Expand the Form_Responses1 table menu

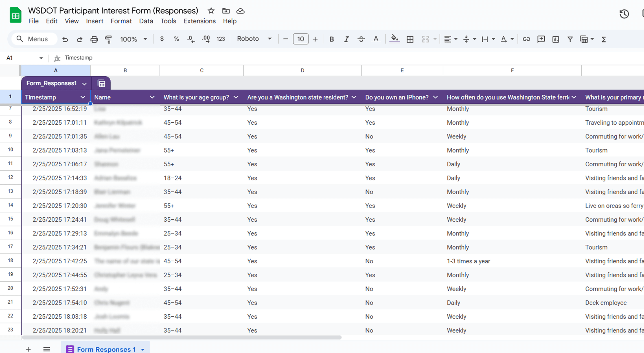click(x=84, y=84)
